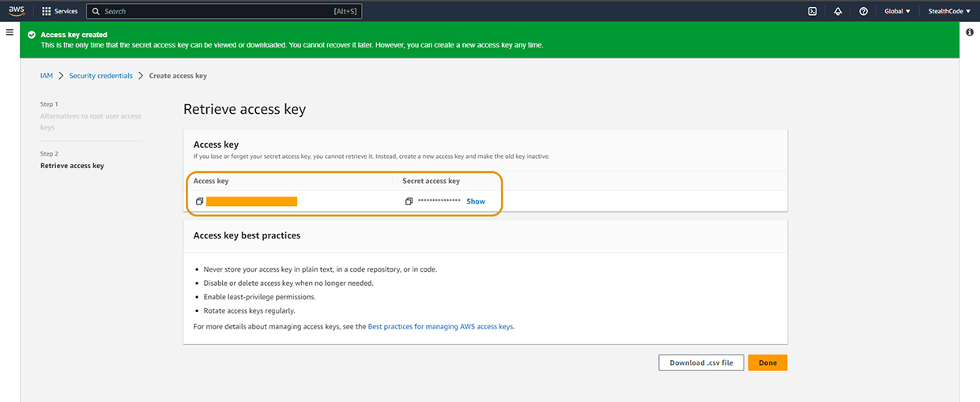Screen dimensions: 980x402
Task: Copy the access key ID
Action: pos(200,201)
